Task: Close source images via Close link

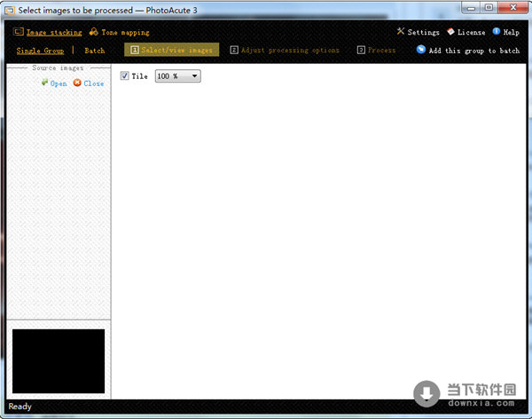Action: tap(94, 83)
